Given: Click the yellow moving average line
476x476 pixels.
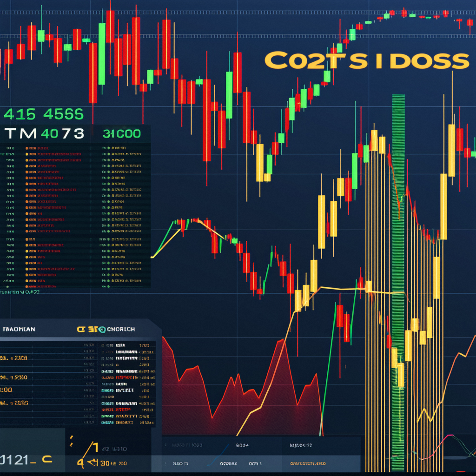Looking at the screenshot, I should pyautogui.click(x=339, y=289).
